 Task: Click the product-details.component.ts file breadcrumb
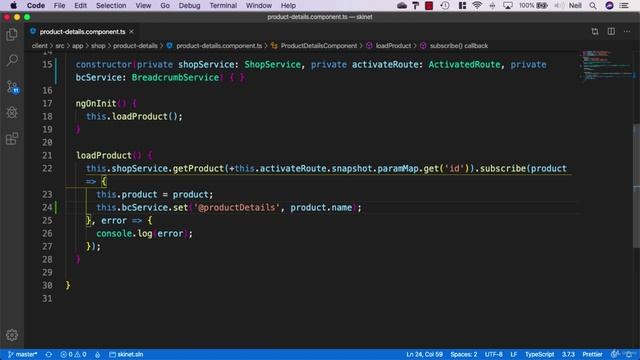(x=219, y=46)
